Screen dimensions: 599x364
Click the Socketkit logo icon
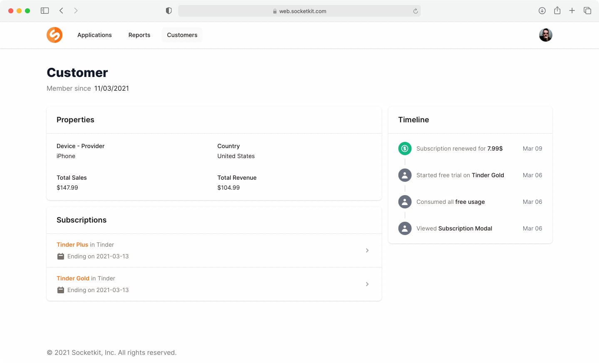54,35
